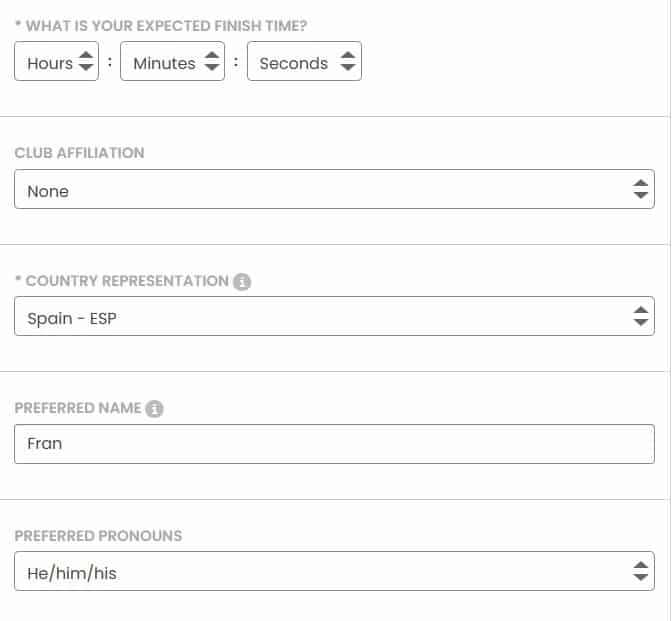
Task: Open the Country Representation dropdown showing Spain
Action: [x=320, y=317]
